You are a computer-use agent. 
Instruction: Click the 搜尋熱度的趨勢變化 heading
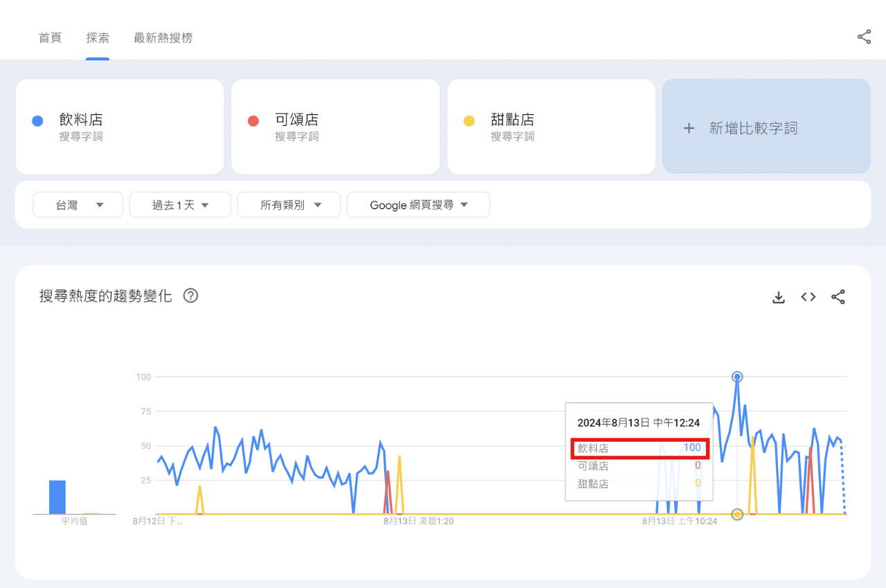[x=106, y=296]
